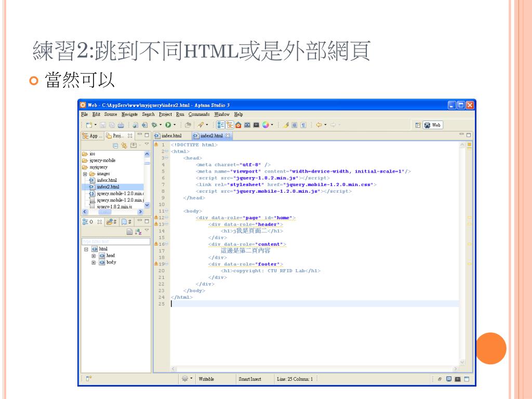The height and width of the screenshot is (399, 532).
Task: Maximize the editor area pane icon
Action: [x=469, y=135]
